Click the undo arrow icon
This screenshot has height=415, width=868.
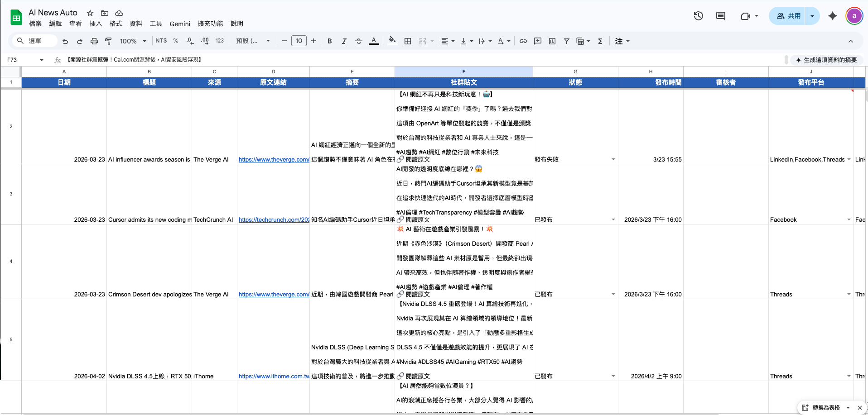pyautogui.click(x=65, y=41)
